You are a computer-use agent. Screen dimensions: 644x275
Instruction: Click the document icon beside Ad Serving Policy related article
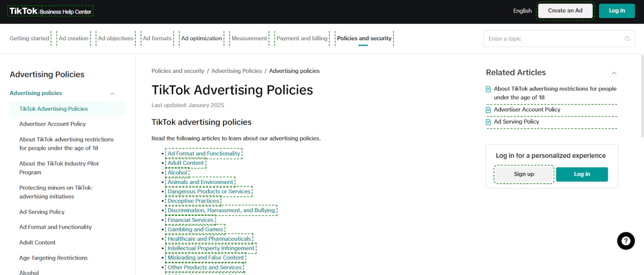pos(488,122)
